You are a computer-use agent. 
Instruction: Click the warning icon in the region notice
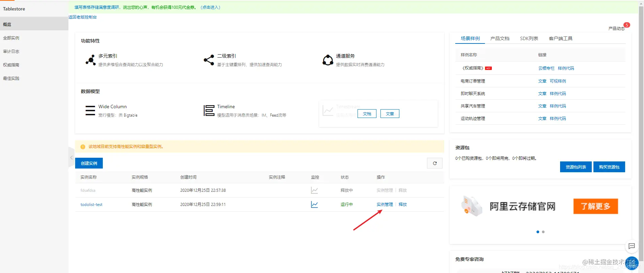pyautogui.click(x=83, y=147)
